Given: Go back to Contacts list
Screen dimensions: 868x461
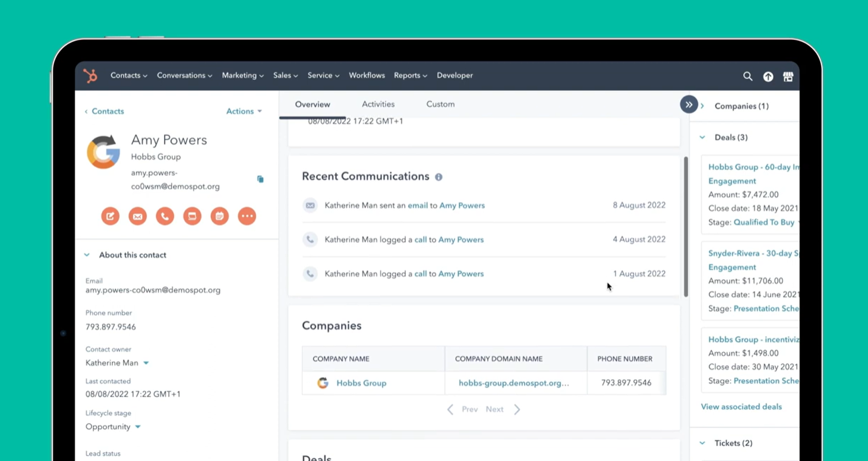Looking at the screenshot, I should pyautogui.click(x=104, y=111).
